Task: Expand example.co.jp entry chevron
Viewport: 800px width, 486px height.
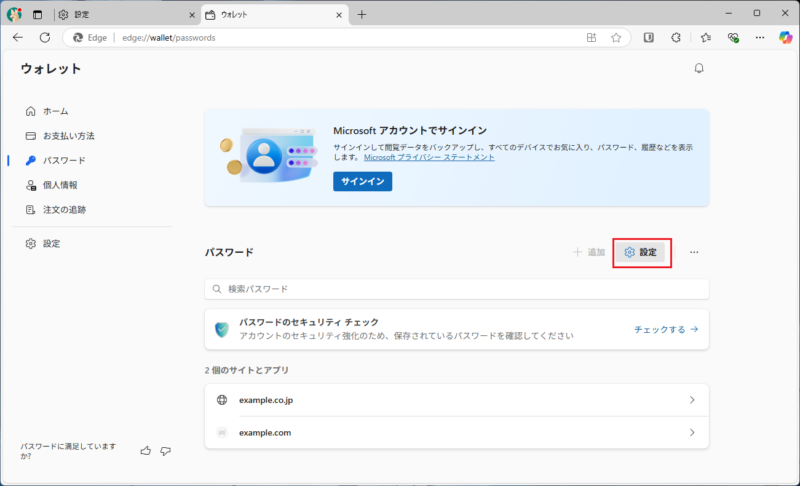Action: click(x=692, y=400)
